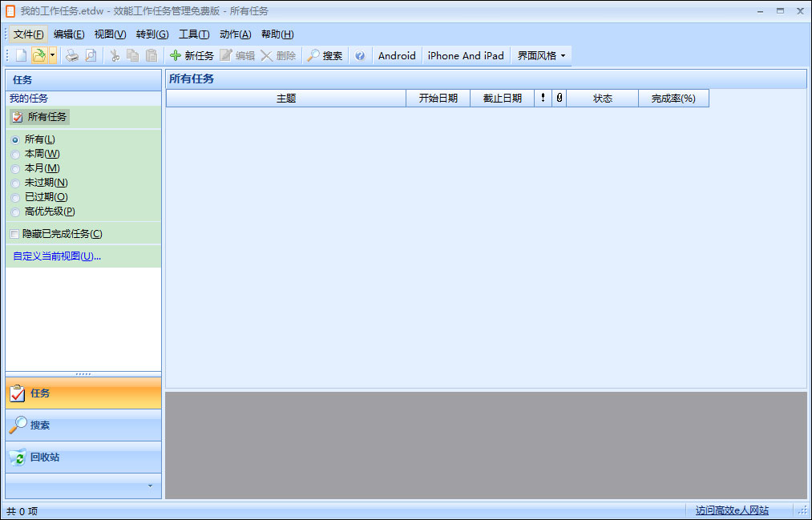Click the blue help question icon

361,55
